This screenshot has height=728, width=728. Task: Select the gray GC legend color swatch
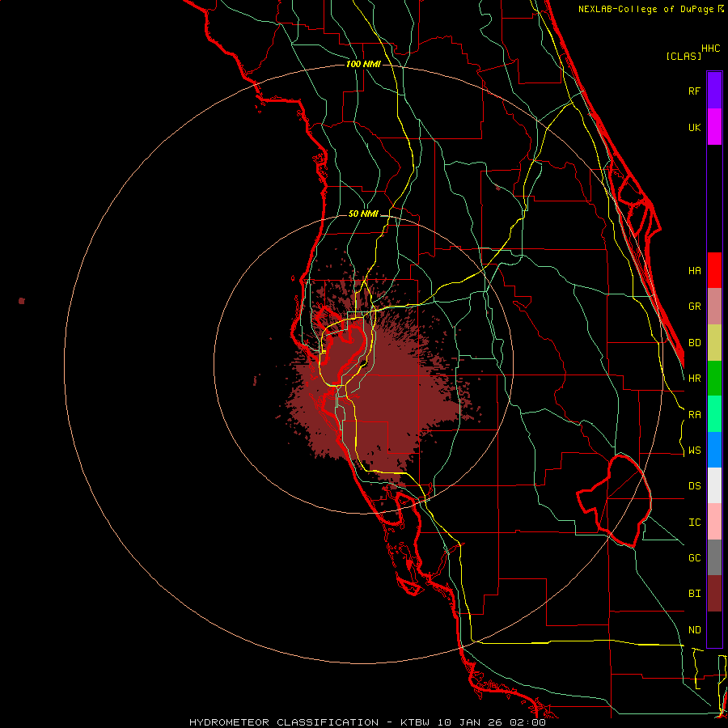714,557
